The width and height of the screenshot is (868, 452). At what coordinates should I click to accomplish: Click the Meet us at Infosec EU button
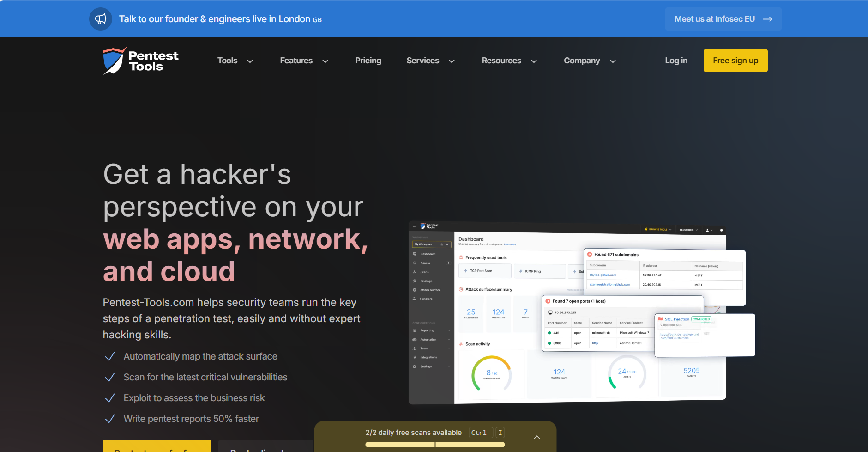click(723, 19)
